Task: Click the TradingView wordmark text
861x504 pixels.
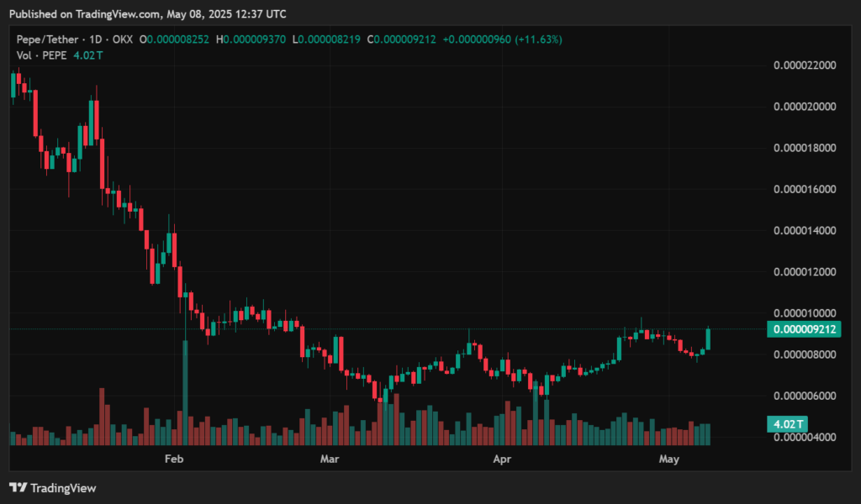Action: (63, 487)
